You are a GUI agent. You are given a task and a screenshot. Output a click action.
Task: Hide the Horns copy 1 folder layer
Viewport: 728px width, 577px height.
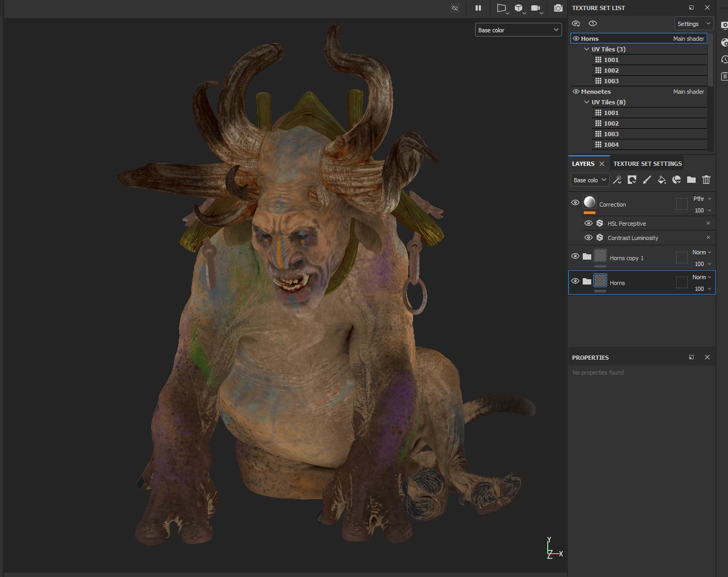click(575, 256)
